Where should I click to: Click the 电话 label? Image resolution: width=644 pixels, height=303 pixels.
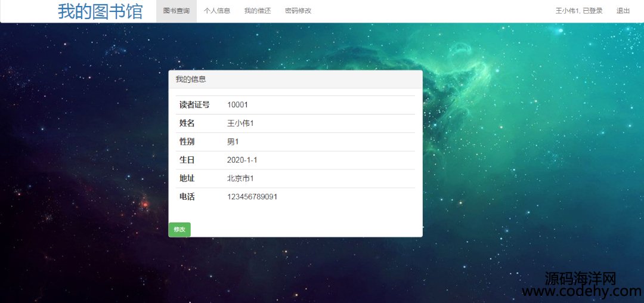(x=187, y=197)
